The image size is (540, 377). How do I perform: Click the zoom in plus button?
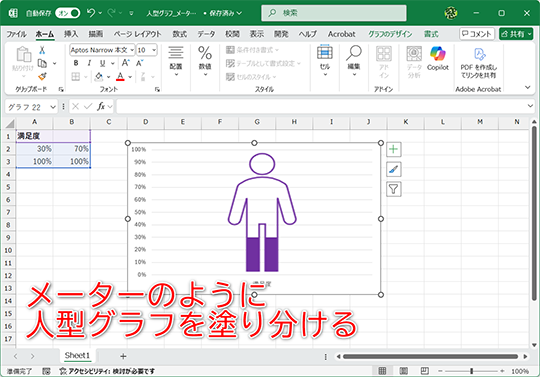coord(502,371)
